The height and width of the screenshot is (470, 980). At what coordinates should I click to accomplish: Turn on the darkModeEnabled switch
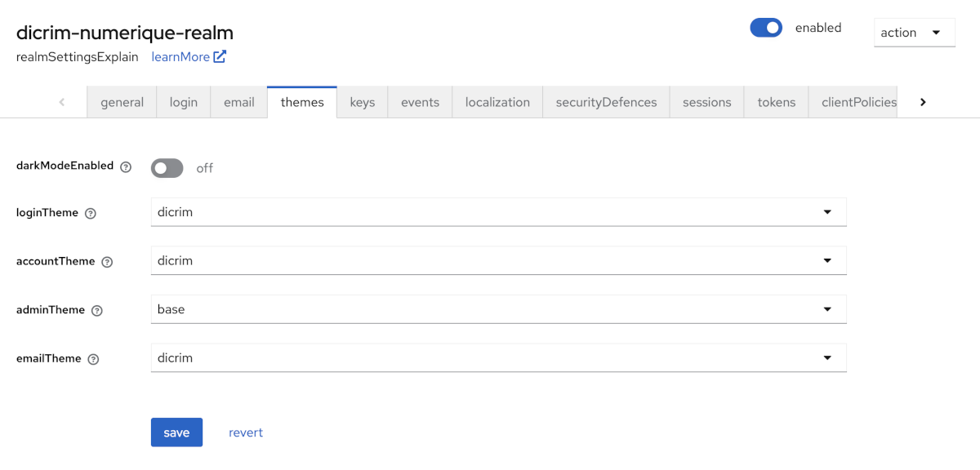pos(167,167)
